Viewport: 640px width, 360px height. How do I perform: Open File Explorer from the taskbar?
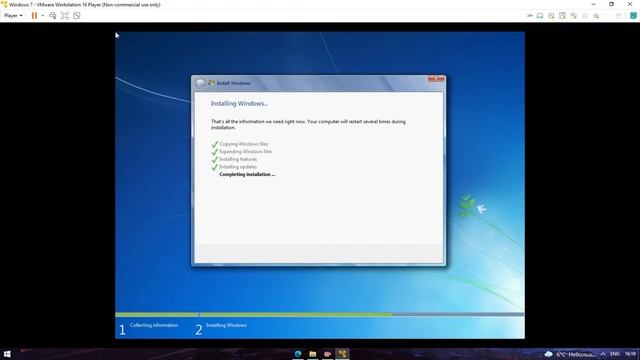313,354
